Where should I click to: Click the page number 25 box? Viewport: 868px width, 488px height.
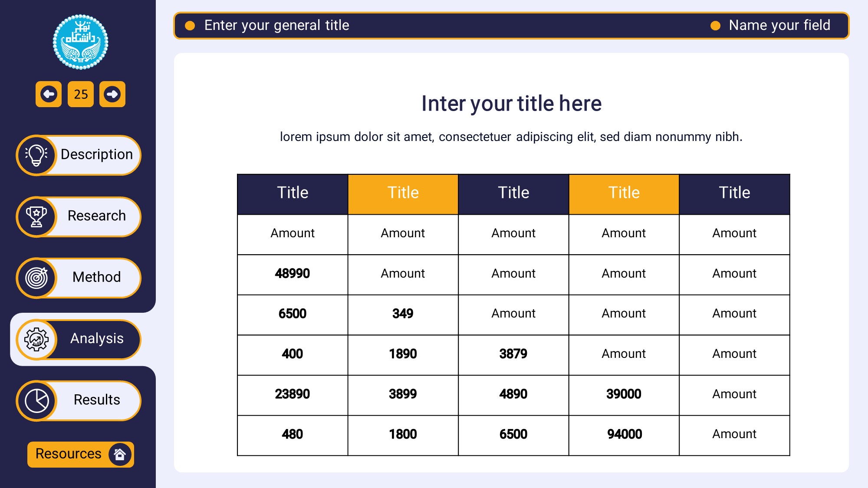pos(81,94)
